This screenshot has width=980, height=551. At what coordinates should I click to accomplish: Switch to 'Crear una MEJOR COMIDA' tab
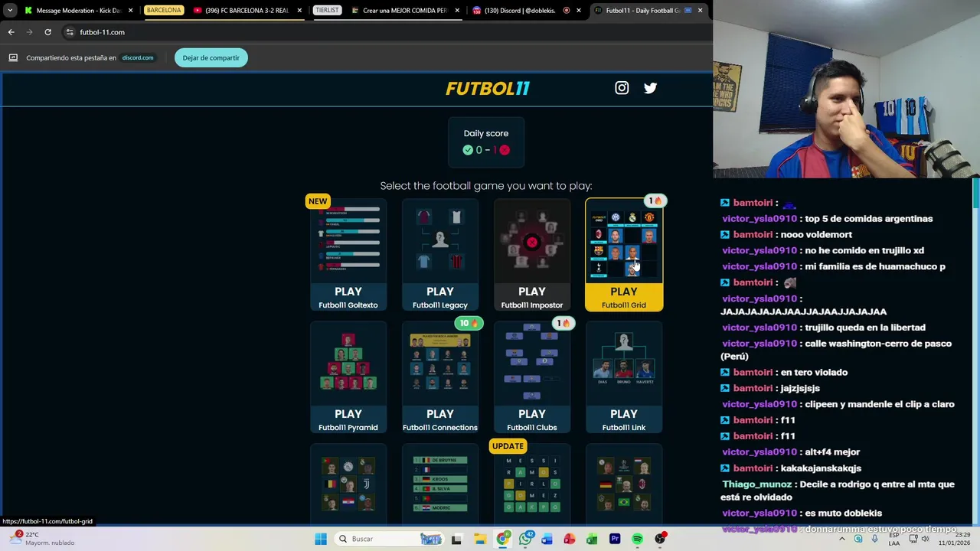click(x=404, y=11)
